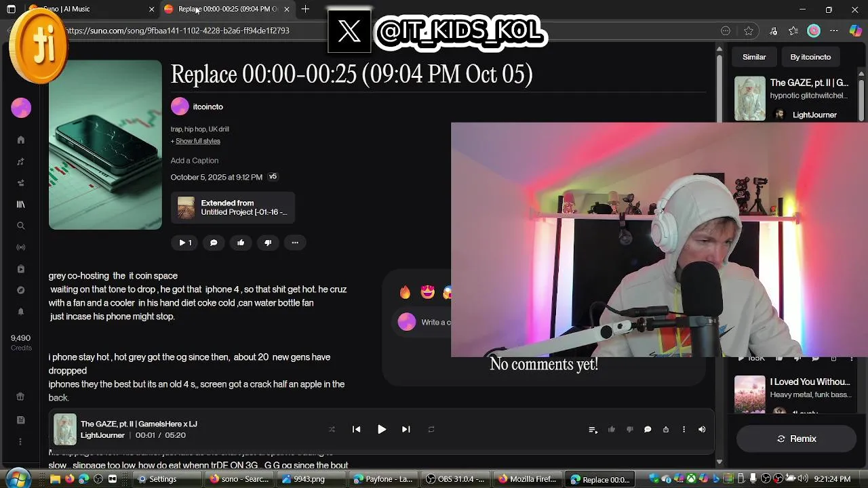The height and width of the screenshot is (488, 868).
Task: Open the Notifications bell in sidebar
Action: [x=21, y=312]
